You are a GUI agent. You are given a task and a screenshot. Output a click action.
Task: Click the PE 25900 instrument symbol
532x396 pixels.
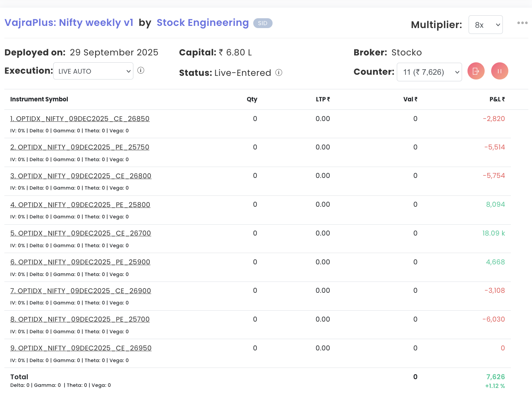[80, 262]
